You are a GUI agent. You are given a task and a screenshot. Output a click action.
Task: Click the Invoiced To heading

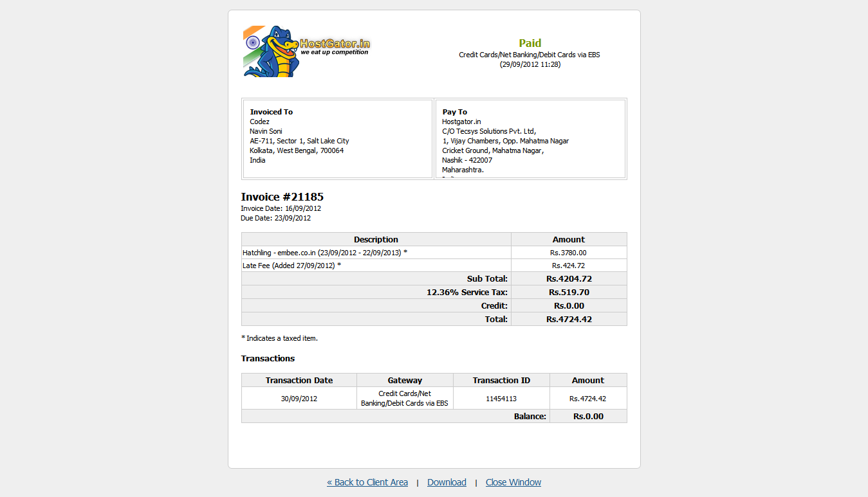[272, 112]
